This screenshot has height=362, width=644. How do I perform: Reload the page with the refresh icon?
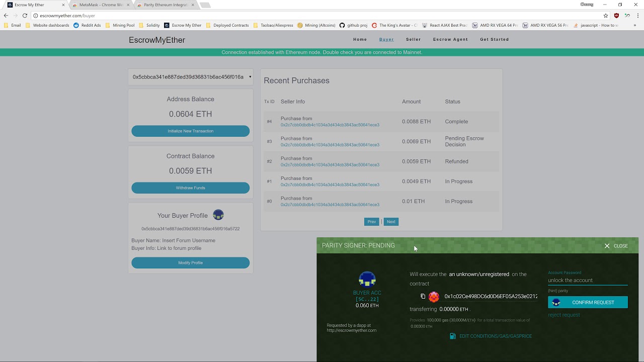tap(25, 16)
